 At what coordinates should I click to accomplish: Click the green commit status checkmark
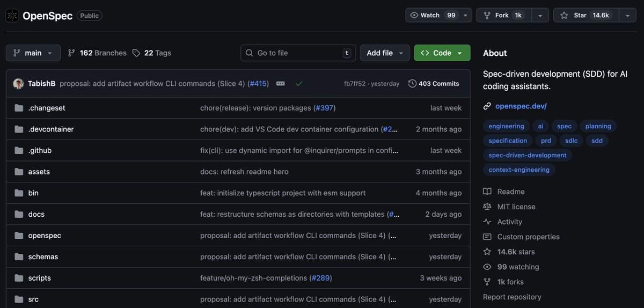(x=299, y=84)
